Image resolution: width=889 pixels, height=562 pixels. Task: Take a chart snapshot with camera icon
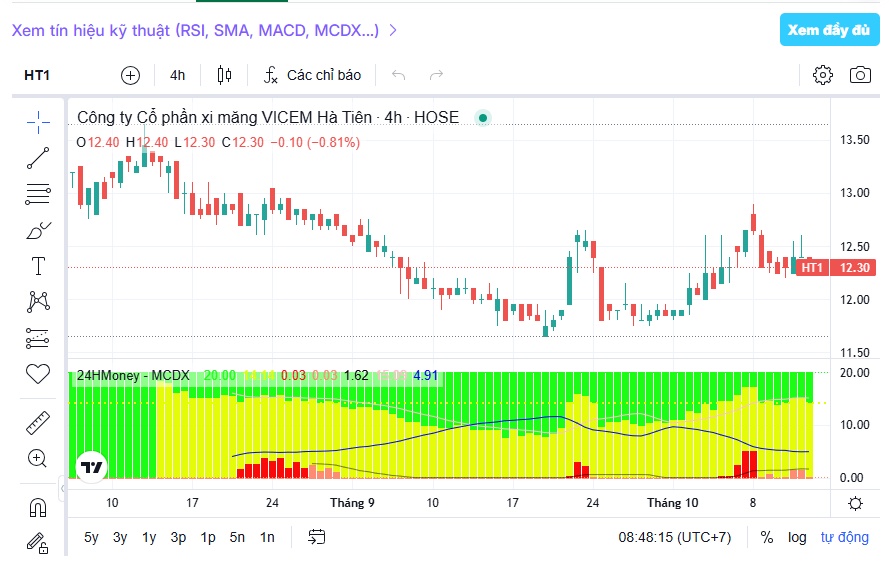[x=860, y=75]
